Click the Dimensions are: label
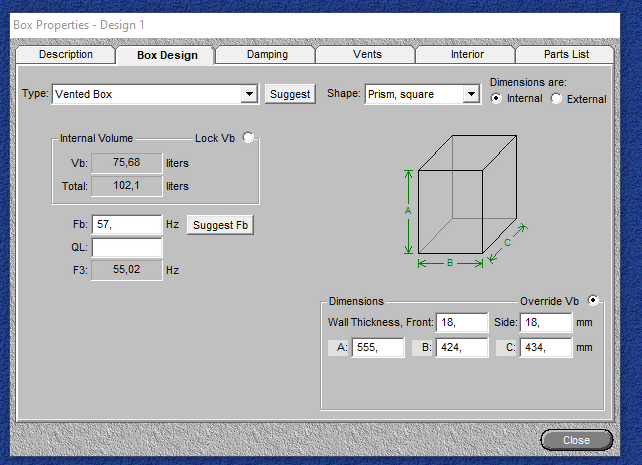Viewport: 642px width, 465px height. coord(528,82)
